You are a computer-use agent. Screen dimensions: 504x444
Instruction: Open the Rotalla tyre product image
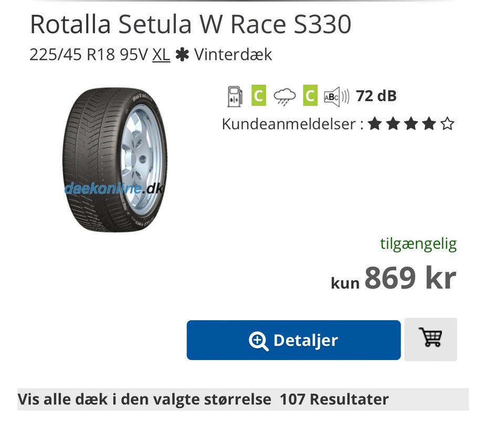point(114,160)
